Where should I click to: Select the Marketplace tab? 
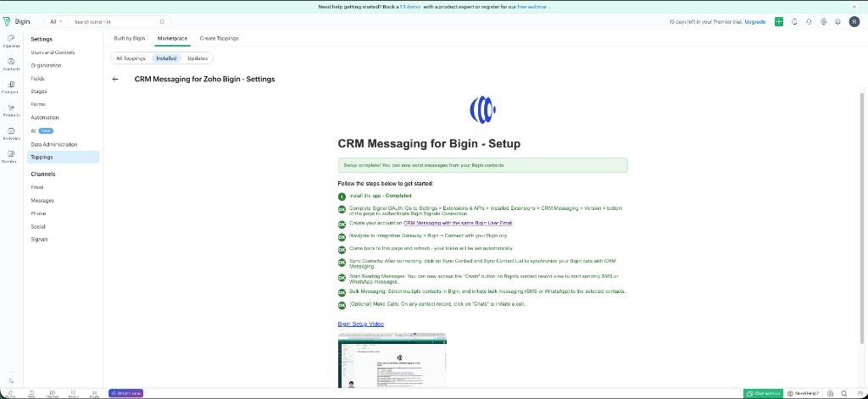(172, 38)
